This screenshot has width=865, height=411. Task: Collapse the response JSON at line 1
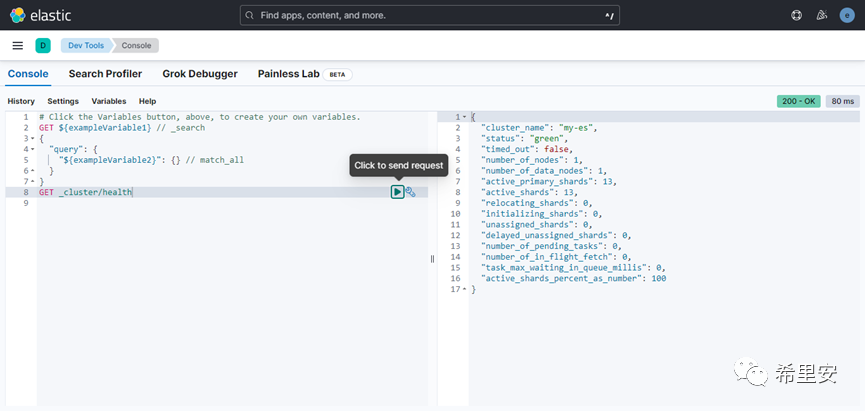tap(465, 117)
